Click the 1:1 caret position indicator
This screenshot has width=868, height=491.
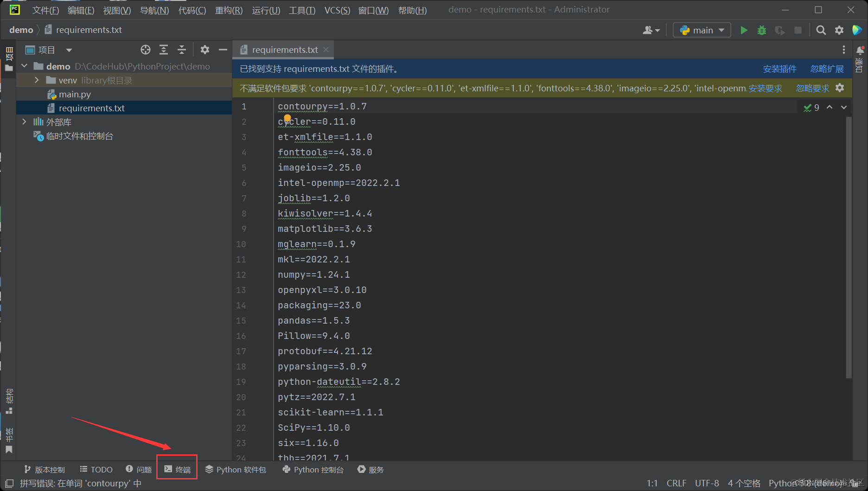tap(652, 484)
